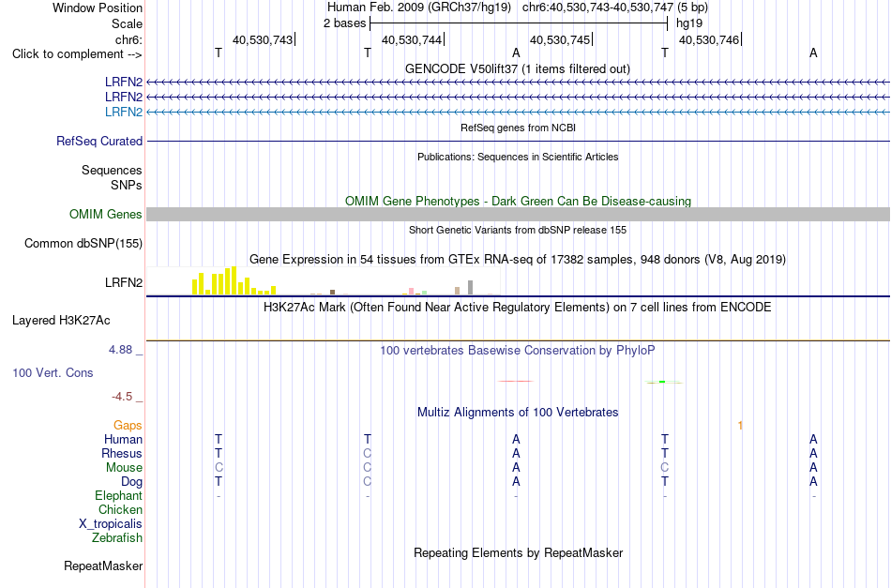The image size is (891, 588).
Task: Click the SNPs track label
Action: [x=127, y=185]
